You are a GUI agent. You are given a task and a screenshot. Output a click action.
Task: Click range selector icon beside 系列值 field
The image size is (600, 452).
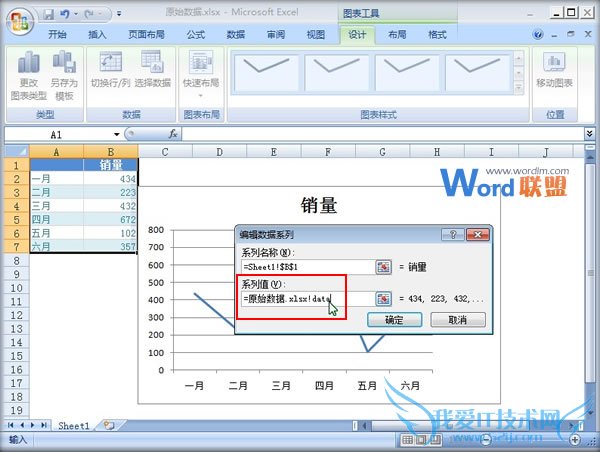coord(383,298)
